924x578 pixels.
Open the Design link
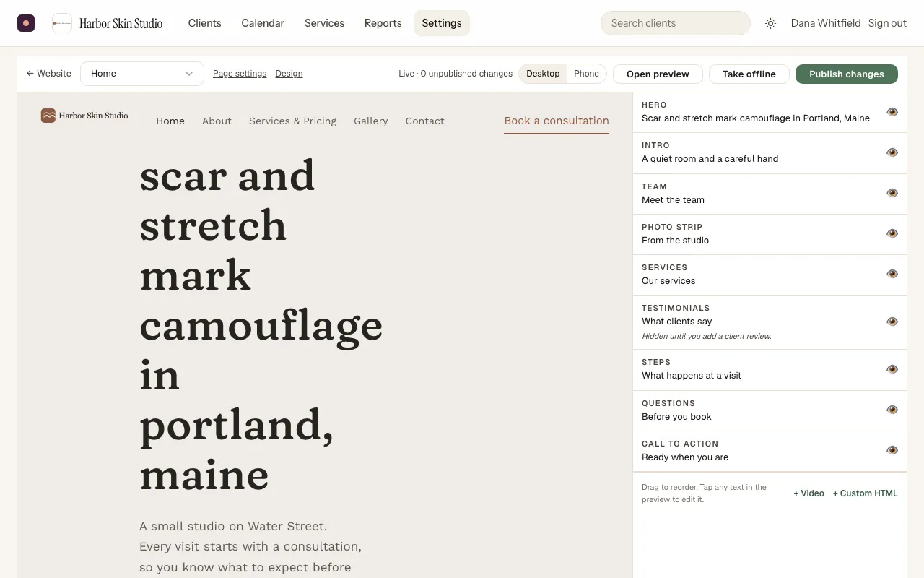289,74
